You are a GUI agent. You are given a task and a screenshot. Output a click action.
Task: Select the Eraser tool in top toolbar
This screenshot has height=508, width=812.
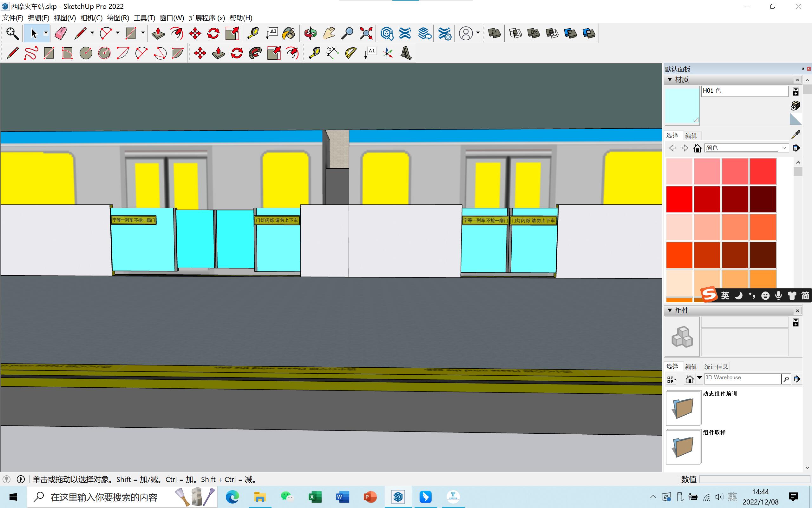[61, 33]
